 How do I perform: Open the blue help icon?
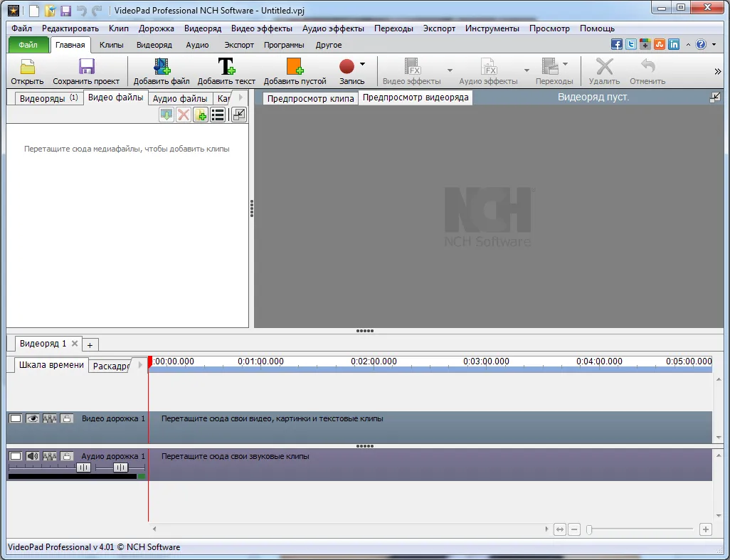pyautogui.click(x=701, y=44)
